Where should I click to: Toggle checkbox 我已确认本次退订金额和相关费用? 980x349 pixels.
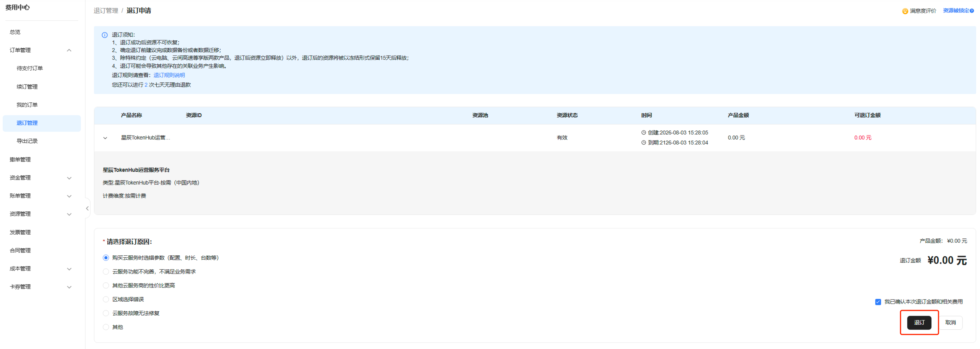[x=878, y=302]
